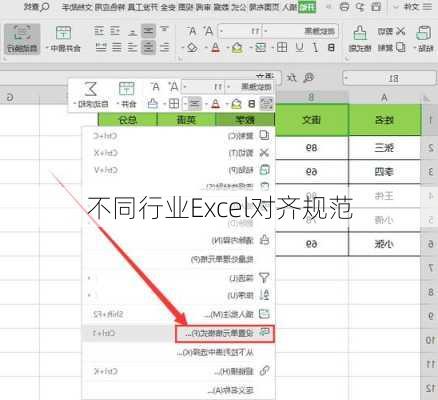Expand the 合并居中 dropdown arrow

click(48, 49)
